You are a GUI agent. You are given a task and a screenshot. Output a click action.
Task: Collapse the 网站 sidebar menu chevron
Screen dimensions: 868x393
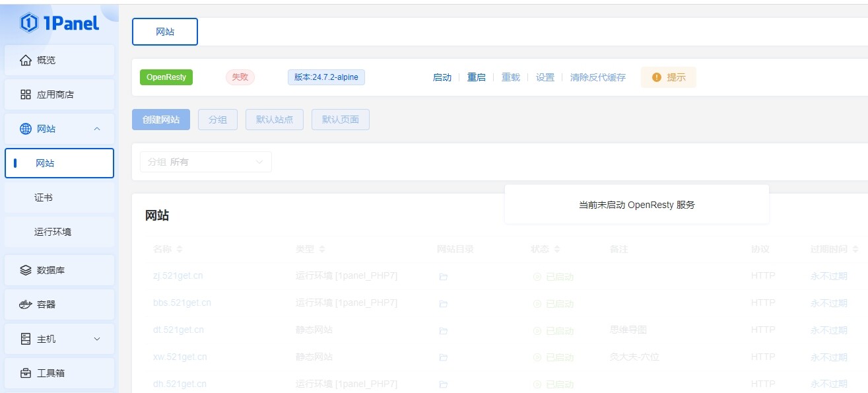(x=97, y=129)
